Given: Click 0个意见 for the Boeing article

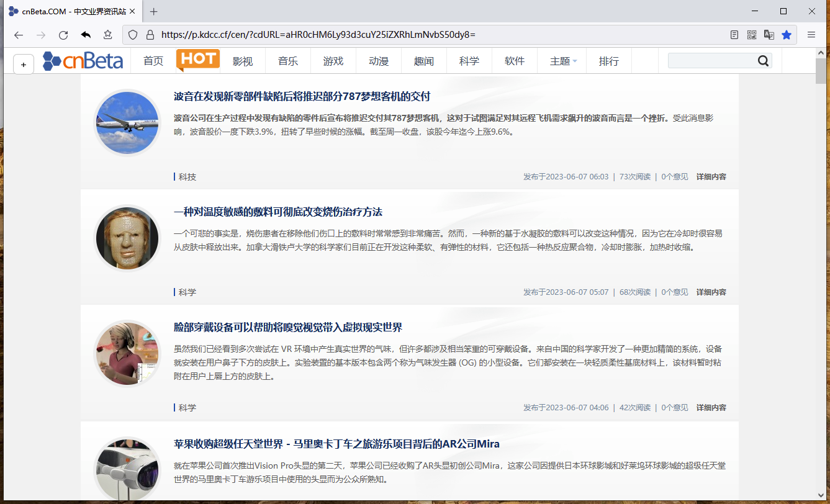Looking at the screenshot, I should click(675, 177).
